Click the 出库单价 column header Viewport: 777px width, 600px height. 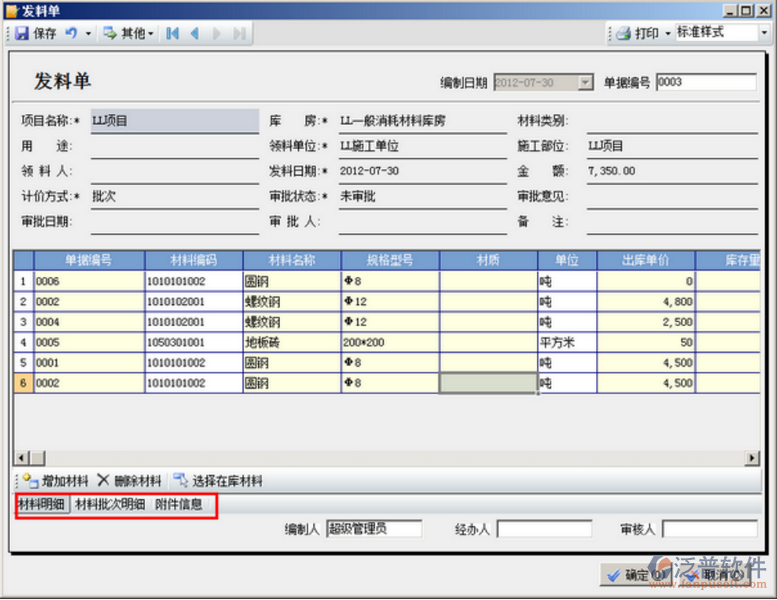646,261
